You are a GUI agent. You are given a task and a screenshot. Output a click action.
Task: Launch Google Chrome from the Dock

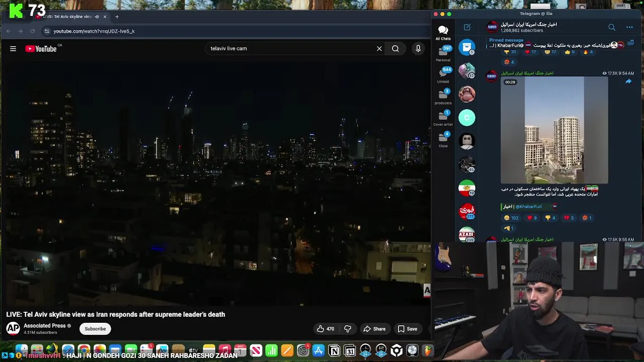point(84,350)
